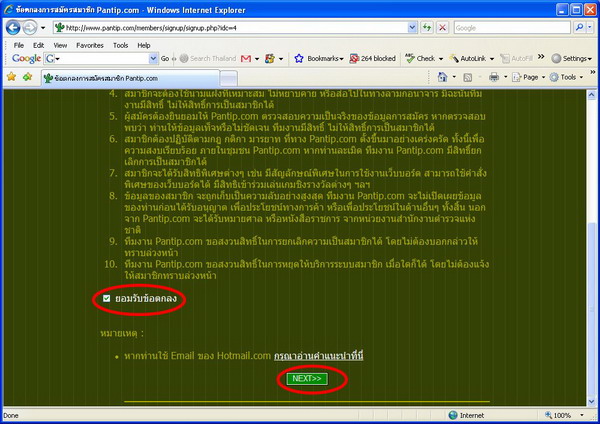Expand the Check dropdown arrow

(441, 59)
